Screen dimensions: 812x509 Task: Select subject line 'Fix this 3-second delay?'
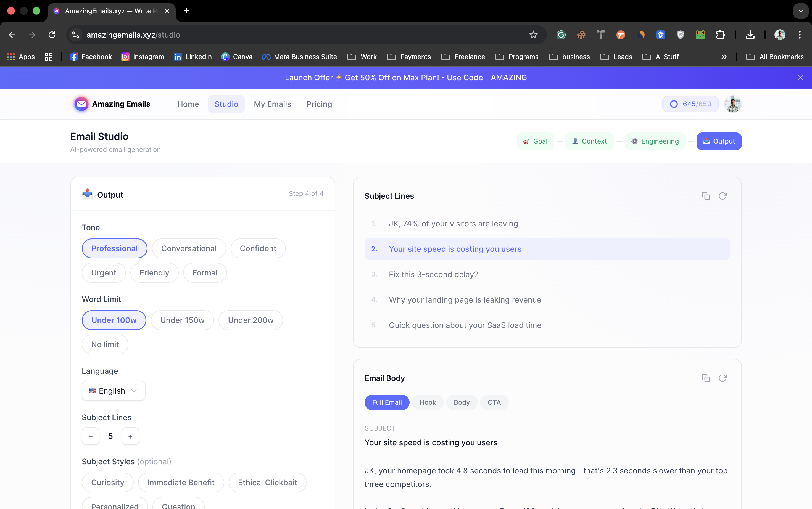coord(433,274)
